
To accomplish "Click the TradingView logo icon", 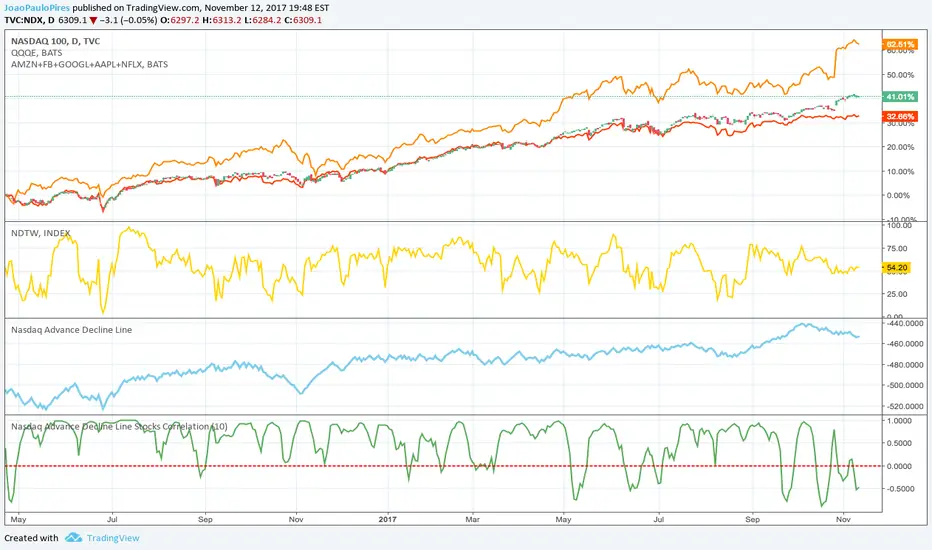I will click(x=74, y=538).
